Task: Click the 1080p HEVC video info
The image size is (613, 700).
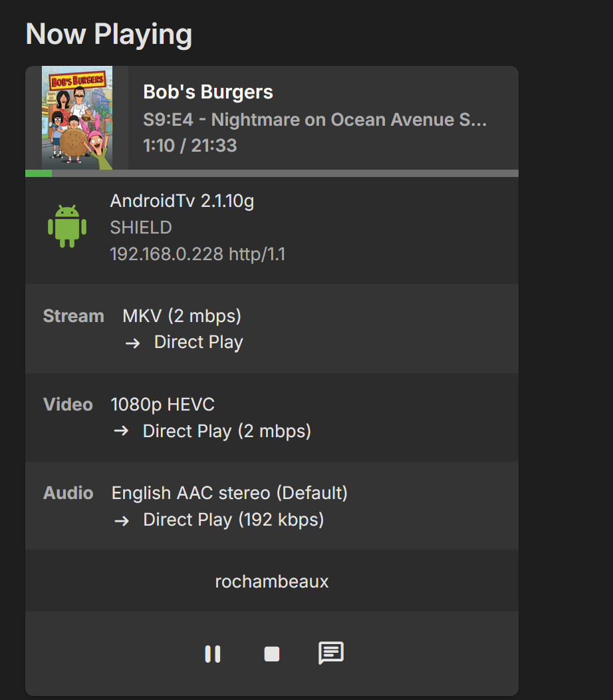Action: click(x=162, y=405)
